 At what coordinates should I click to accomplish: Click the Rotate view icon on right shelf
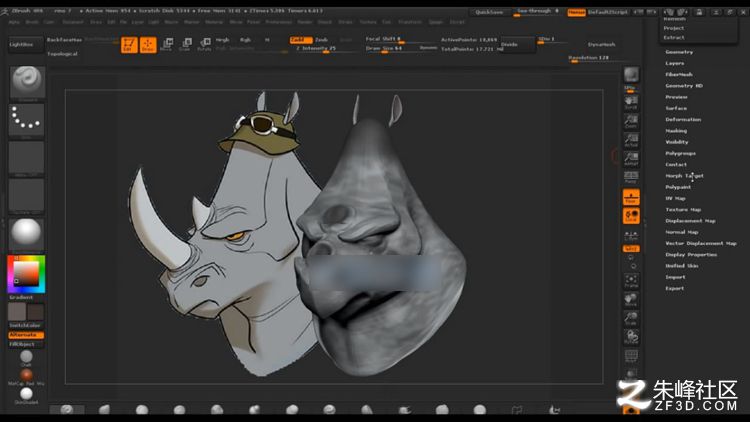[631, 337]
